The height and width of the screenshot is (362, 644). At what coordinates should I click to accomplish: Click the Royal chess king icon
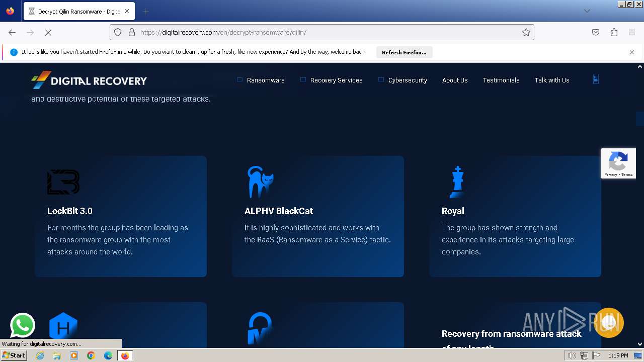[457, 182]
